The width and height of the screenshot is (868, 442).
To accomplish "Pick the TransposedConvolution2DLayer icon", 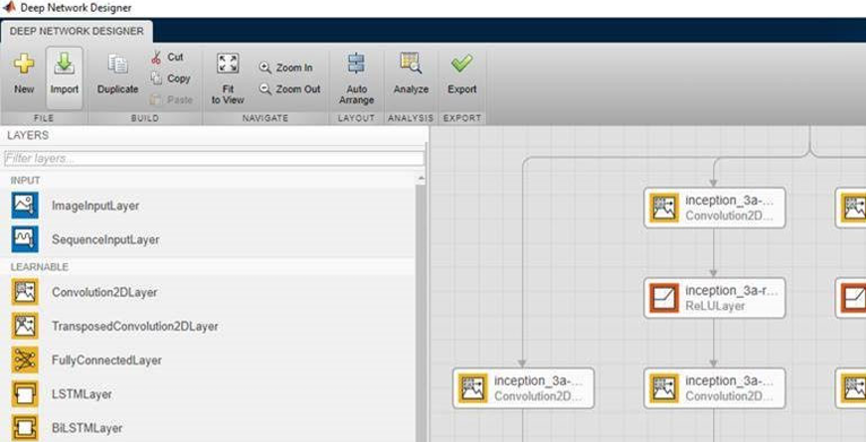I will 25,327.
